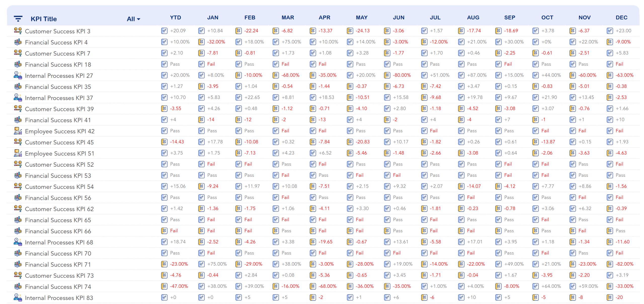Open Financial Success KPI 70
The image size is (644, 304).
(58, 253)
